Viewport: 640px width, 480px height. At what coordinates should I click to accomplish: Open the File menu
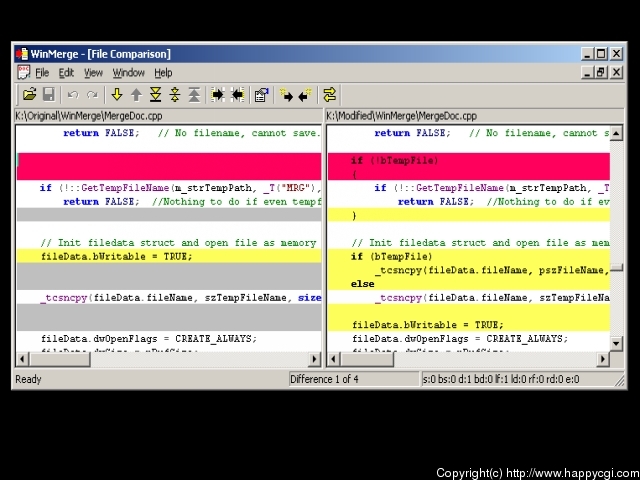tap(42, 73)
